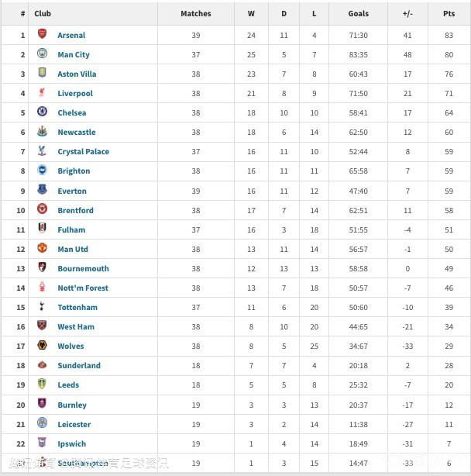Sort table by Matches column header
Image resolution: width=471 pixels, height=476 pixels.
pos(195,14)
